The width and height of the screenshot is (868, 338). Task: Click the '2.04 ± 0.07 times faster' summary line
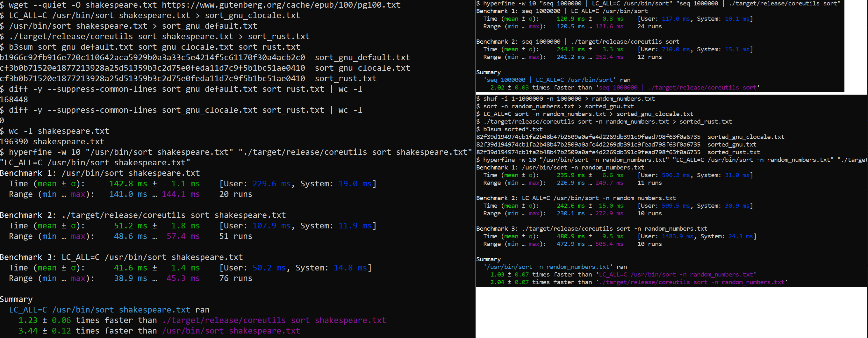(639, 282)
